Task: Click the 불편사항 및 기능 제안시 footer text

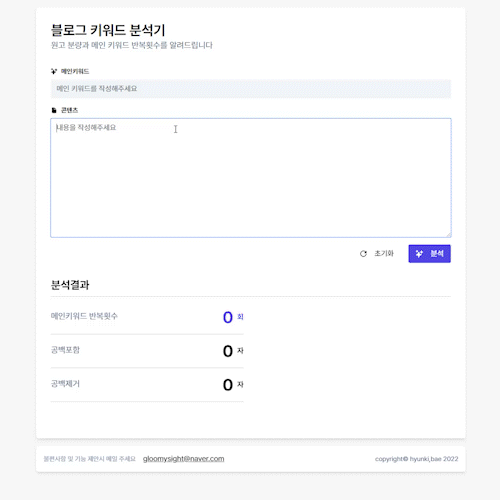Action: (x=89, y=459)
